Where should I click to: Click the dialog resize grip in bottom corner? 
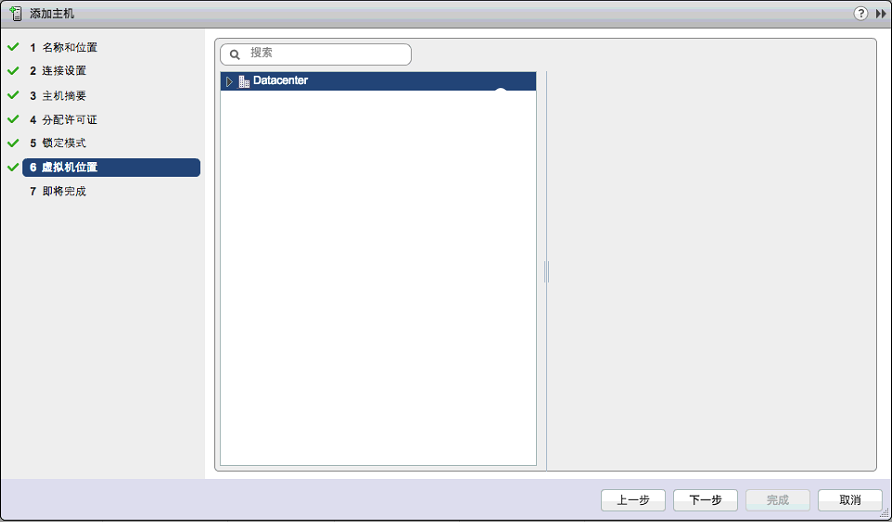[885, 514]
